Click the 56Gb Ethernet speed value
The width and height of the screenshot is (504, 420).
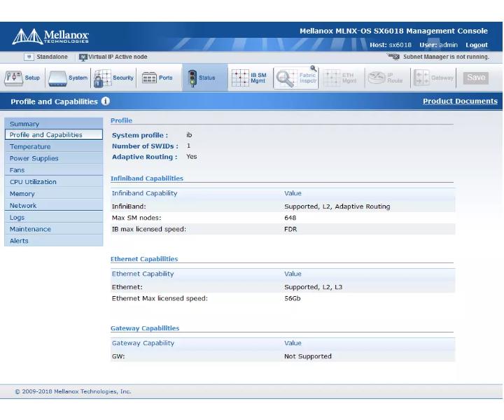(x=292, y=298)
